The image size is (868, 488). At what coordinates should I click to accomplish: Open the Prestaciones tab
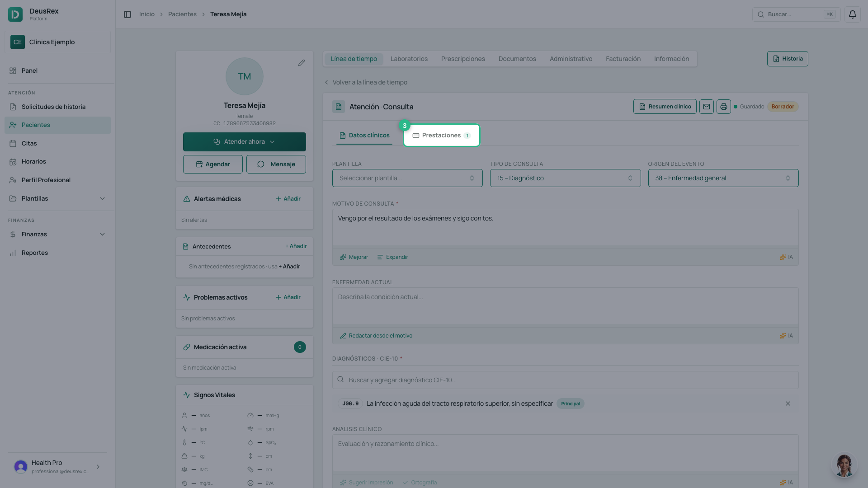coord(441,136)
